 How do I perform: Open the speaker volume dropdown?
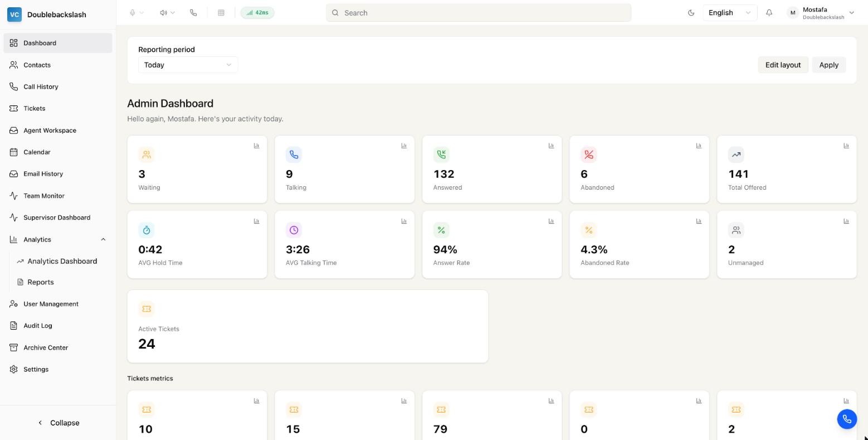(167, 13)
